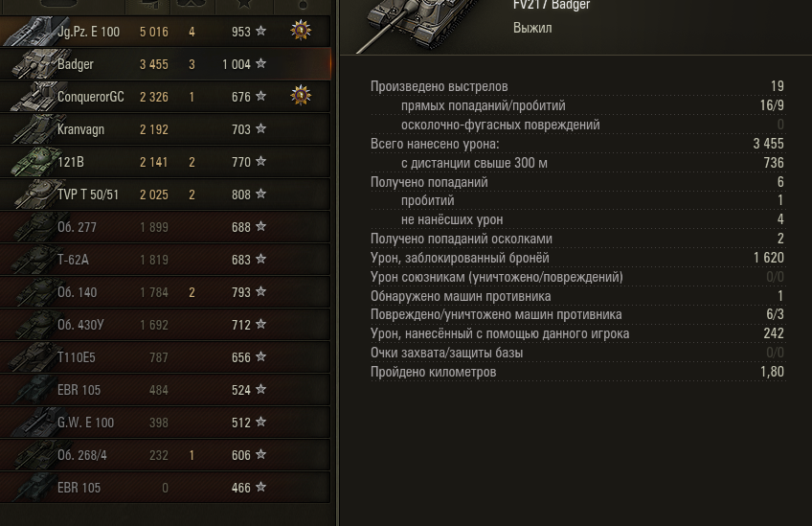Click the ConquerorGC artillery tank icon
This screenshot has height=526, width=812.
(36, 96)
